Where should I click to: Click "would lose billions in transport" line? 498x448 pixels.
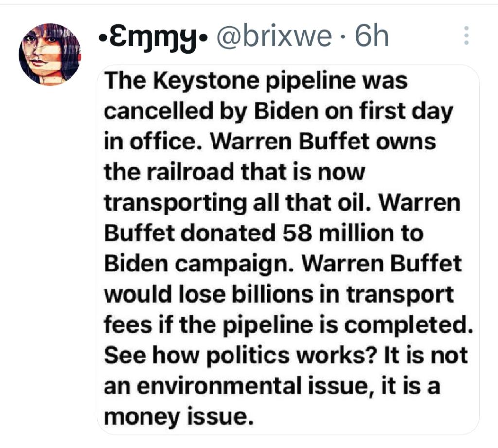[279, 294]
